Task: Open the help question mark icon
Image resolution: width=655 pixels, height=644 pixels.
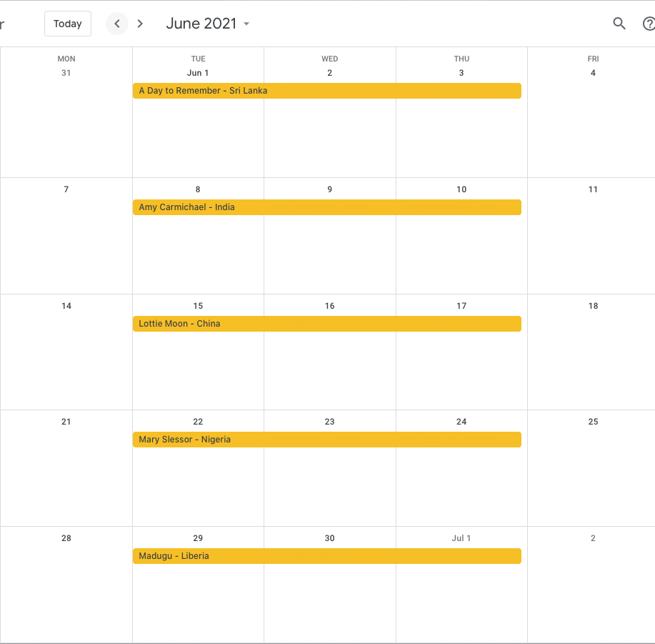Action: [x=649, y=24]
